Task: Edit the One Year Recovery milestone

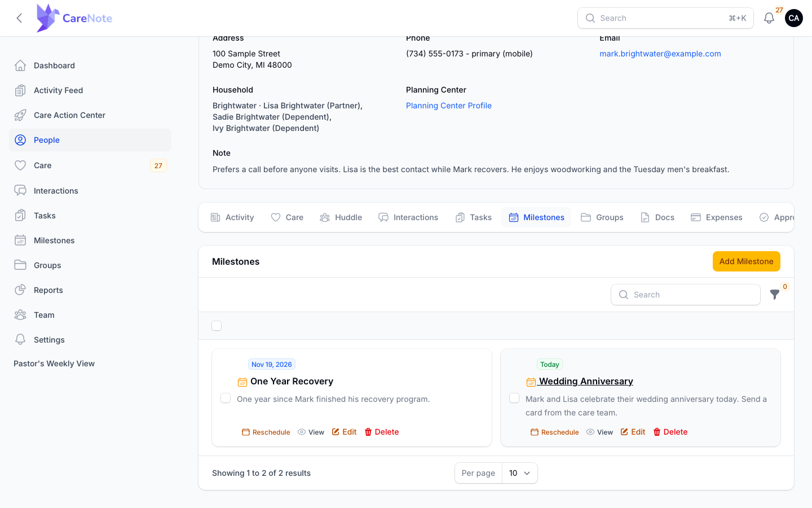Action: (x=345, y=432)
